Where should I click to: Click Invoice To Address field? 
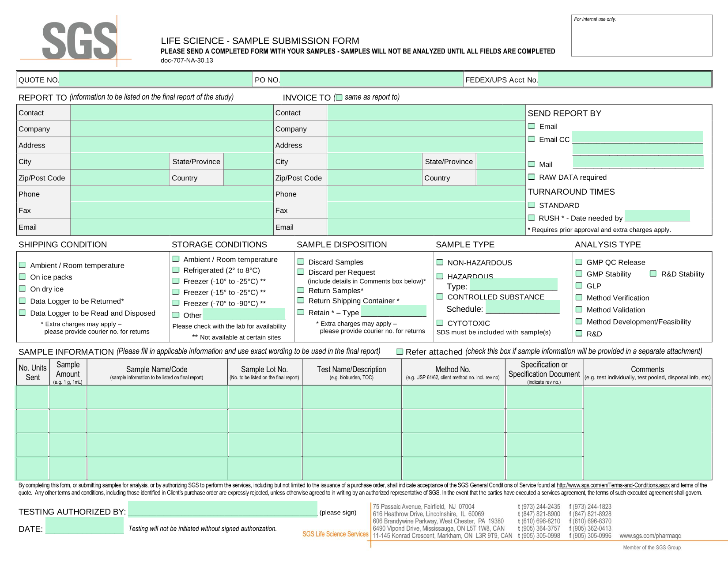(426, 145)
